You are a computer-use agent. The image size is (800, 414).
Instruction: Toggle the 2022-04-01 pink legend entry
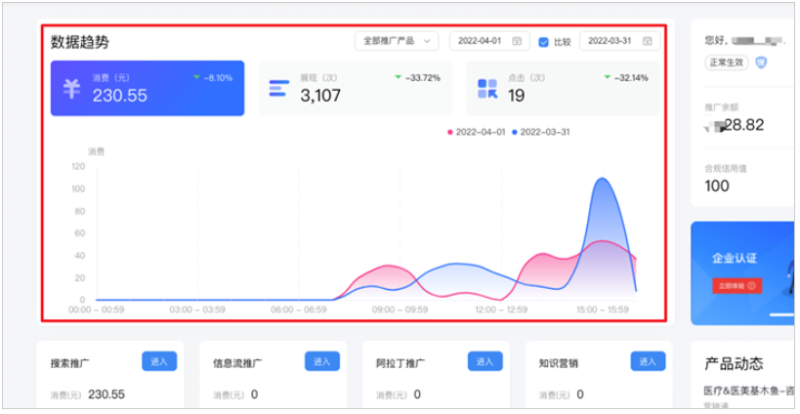click(476, 132)
